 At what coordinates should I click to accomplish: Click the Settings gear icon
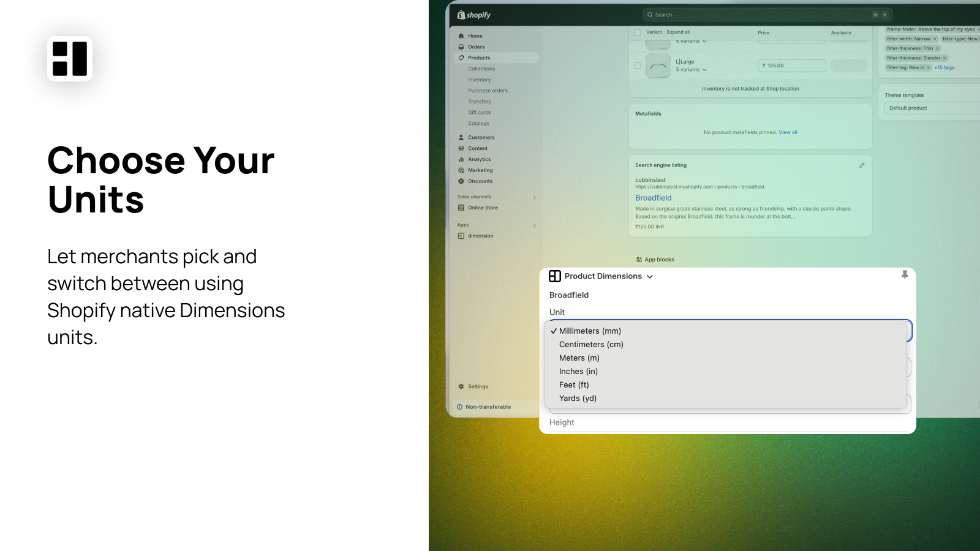coord(461,387)
